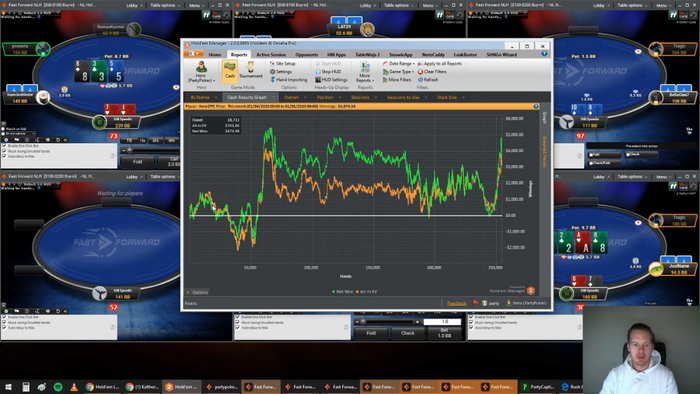Viewport: 700px width, 394px height.
Task: Open Hand Importing option
Action: tap(288, 79)
